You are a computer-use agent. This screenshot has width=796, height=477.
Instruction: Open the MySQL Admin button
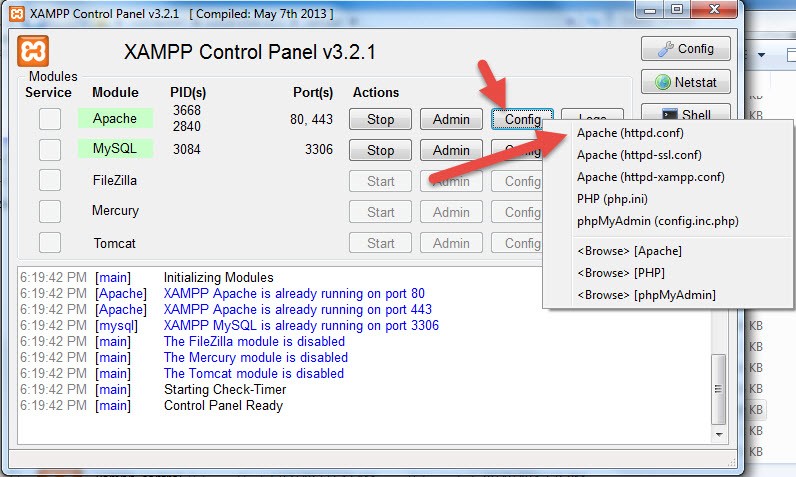tap(451, 150)
